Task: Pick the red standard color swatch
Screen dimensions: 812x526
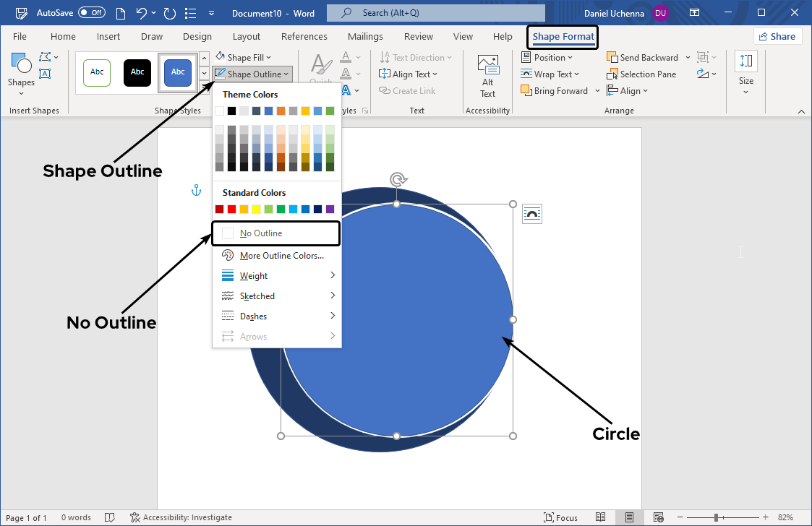Action: [231, 209]
